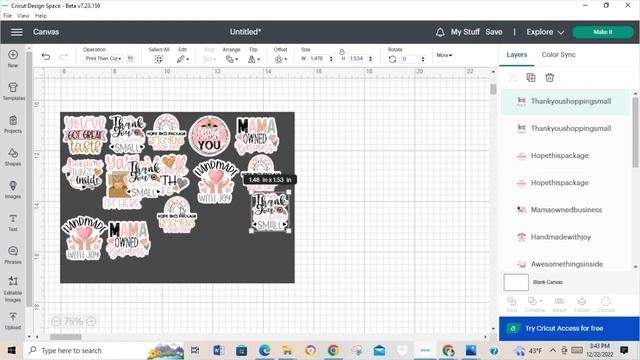Click the New project icon in sidebar

click(x=13, y=58)
